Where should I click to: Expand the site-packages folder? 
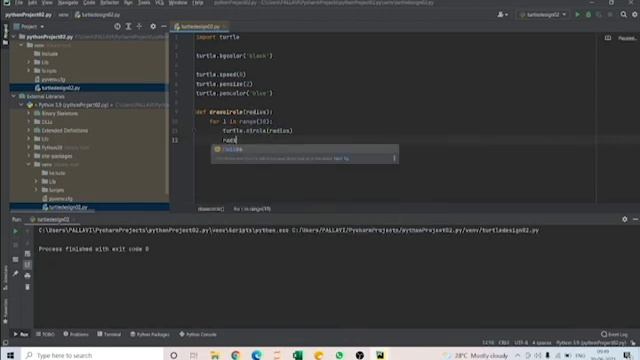pos(29,156)
